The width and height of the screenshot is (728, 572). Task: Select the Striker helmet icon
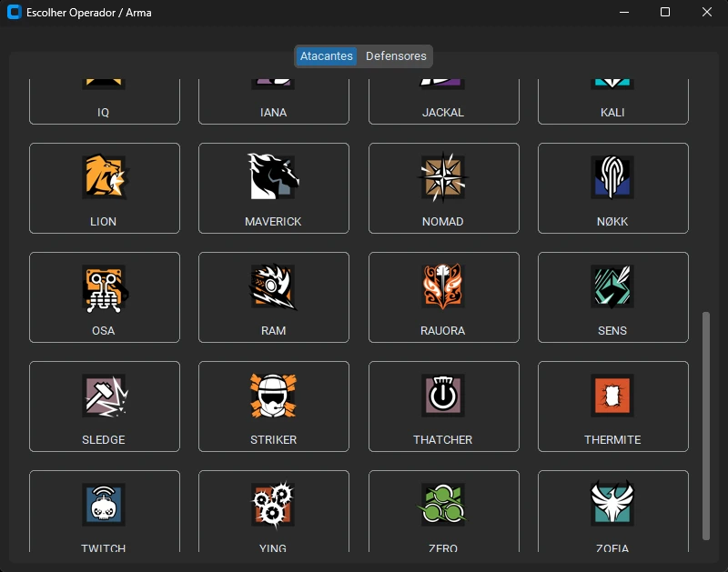pyautogui.click(x=273, y=395)
